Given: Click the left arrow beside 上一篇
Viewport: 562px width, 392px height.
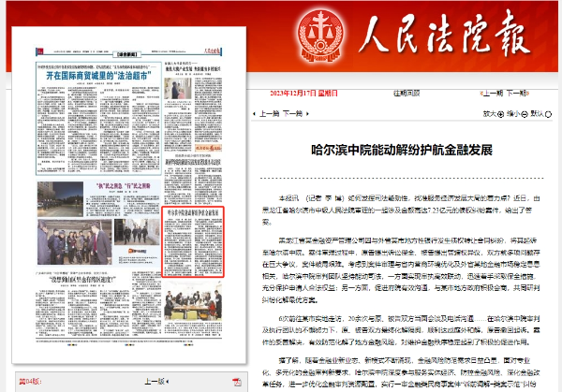Looking at the screenshot, I should (256, 113).
